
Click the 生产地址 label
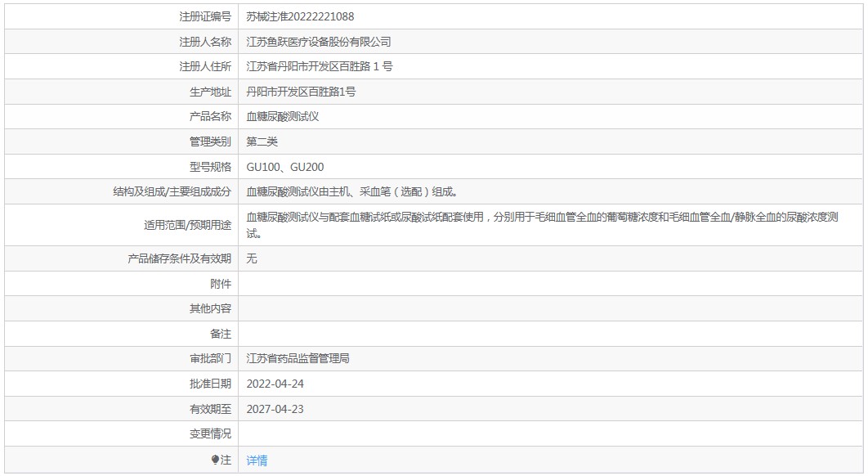[x=210, y=92]
